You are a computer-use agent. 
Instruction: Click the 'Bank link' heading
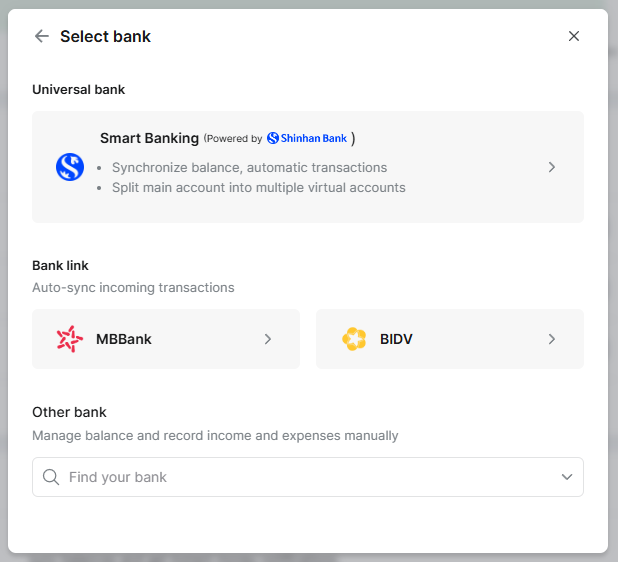coord(60,266)
